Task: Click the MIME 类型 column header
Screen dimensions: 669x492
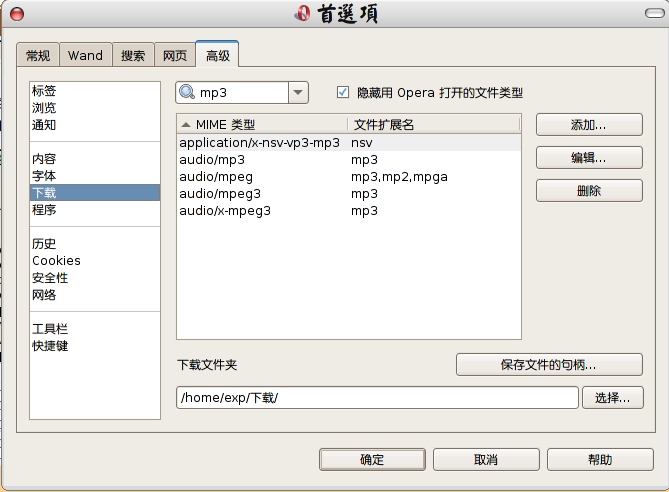Action: tap(262, 125)
